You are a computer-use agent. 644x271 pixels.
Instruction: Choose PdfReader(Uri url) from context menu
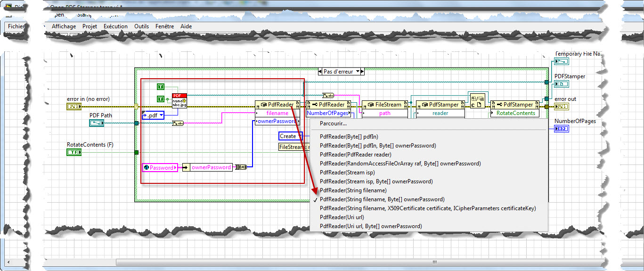click(x=342, y=217)
